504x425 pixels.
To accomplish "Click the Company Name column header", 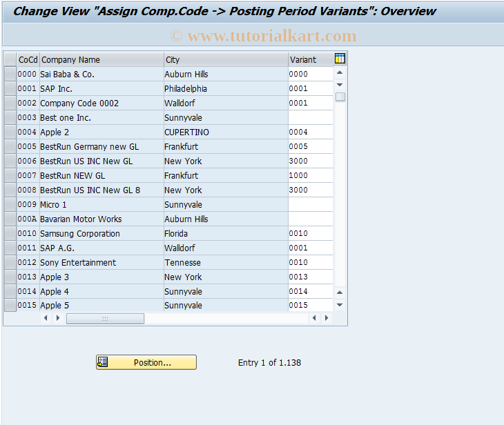I will (x=101, y=60).
